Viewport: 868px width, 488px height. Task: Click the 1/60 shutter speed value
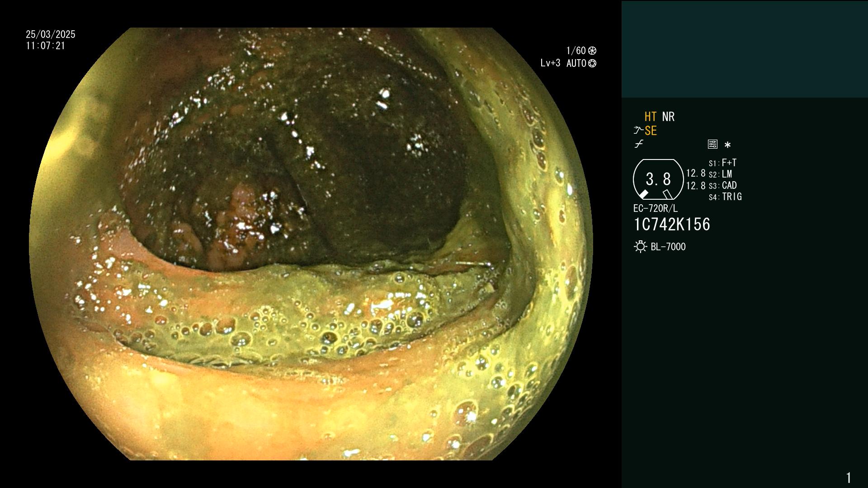pyautogui.click(x=576, y=51)
